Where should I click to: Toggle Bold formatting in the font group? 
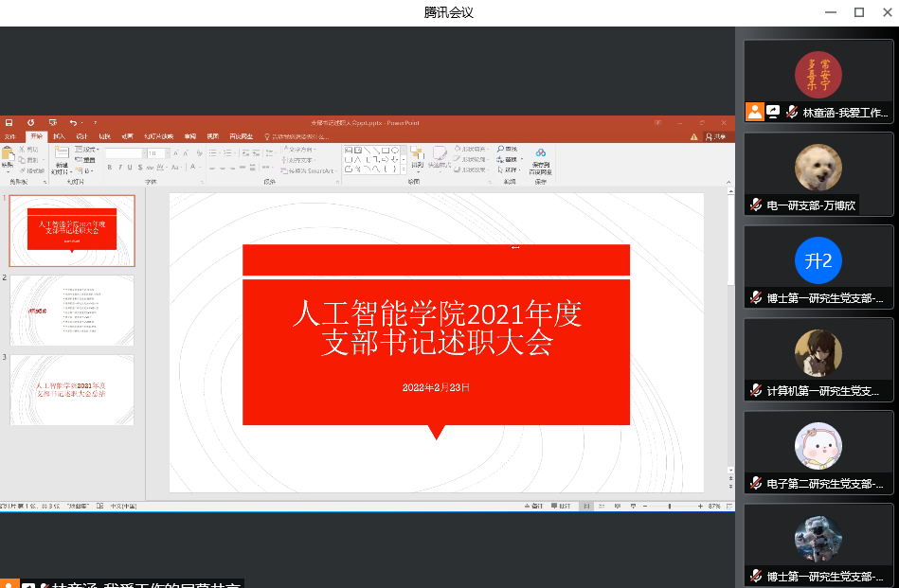tap(109, 168)
